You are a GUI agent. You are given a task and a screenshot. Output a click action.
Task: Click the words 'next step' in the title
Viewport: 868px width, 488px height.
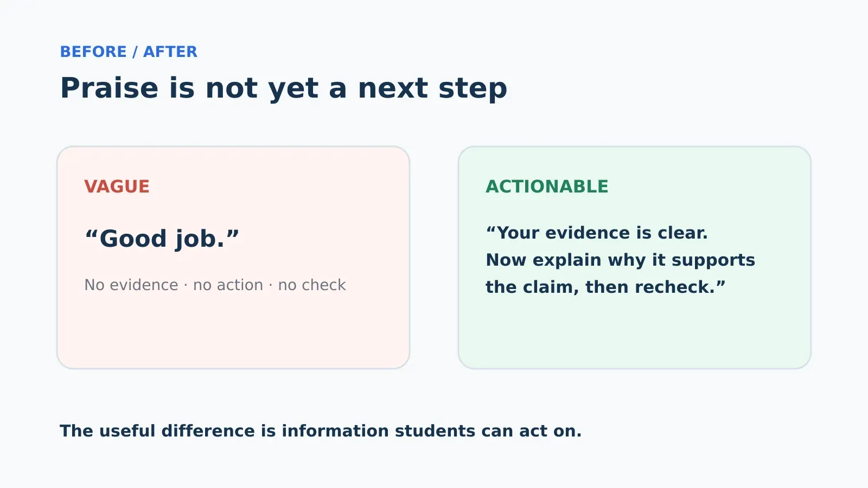pos(432,88)
